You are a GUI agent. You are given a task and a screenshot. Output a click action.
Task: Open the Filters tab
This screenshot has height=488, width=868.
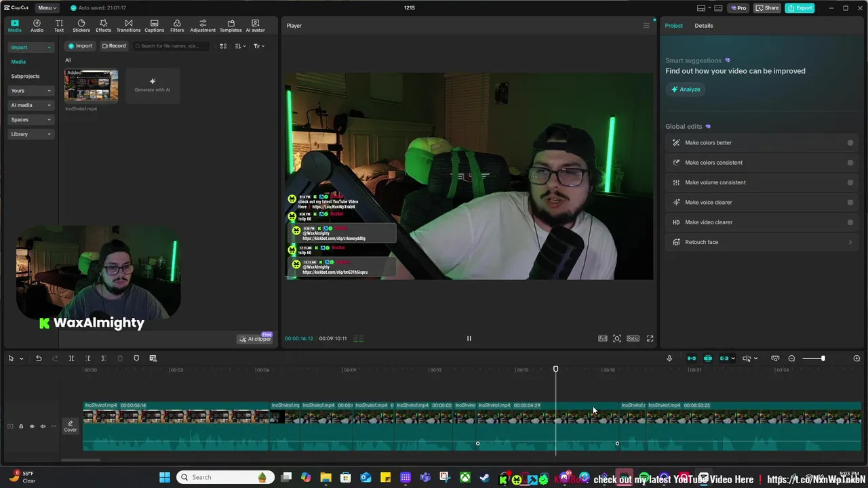pos(177,26)
